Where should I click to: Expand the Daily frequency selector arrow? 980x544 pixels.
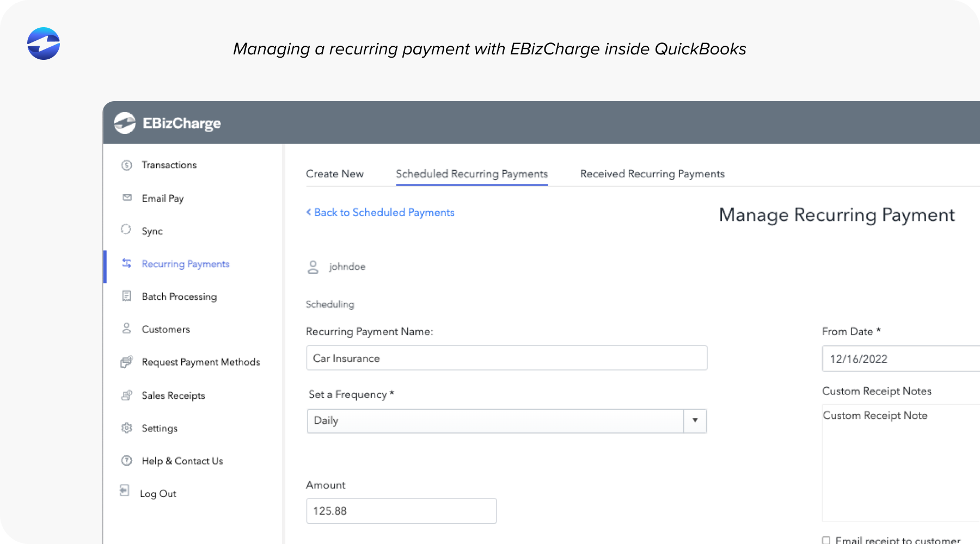pyautogui.click(x=694, y=421)
